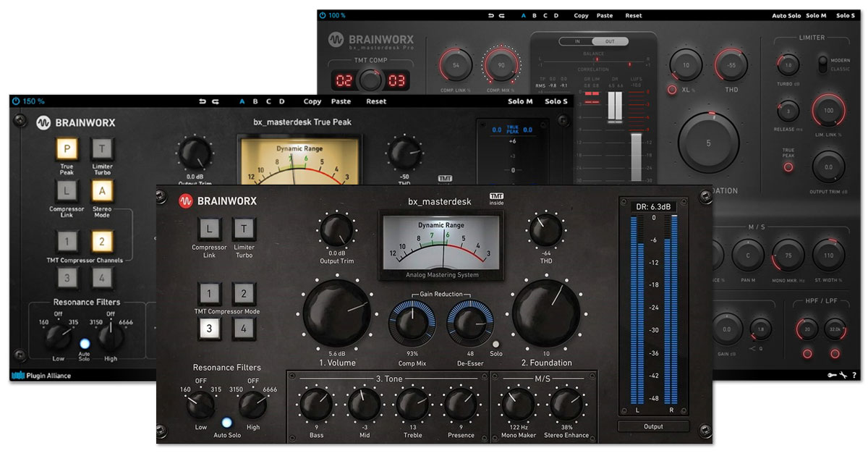Click Solo S in Pro window toolbar

[x=846, y=15]
